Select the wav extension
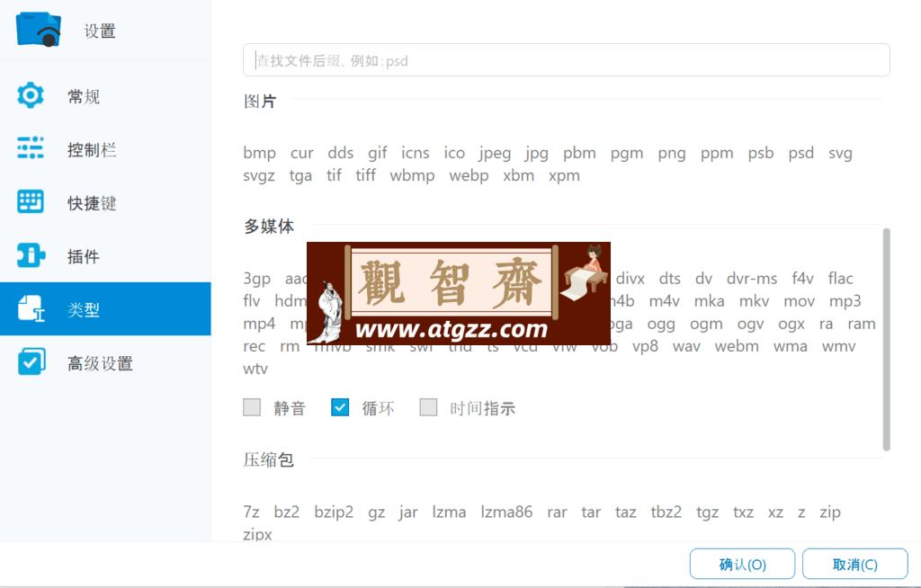Screen dimensions: 921x588 point(686,346)
